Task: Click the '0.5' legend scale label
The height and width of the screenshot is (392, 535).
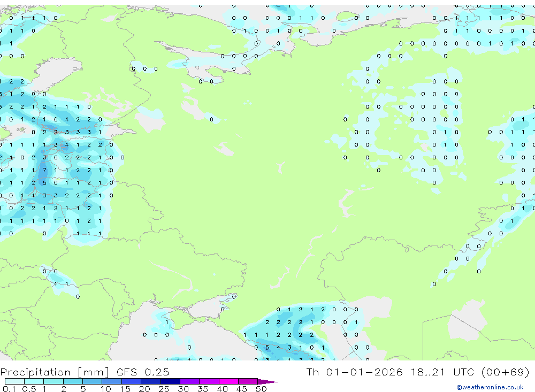Action: [29, 389]
